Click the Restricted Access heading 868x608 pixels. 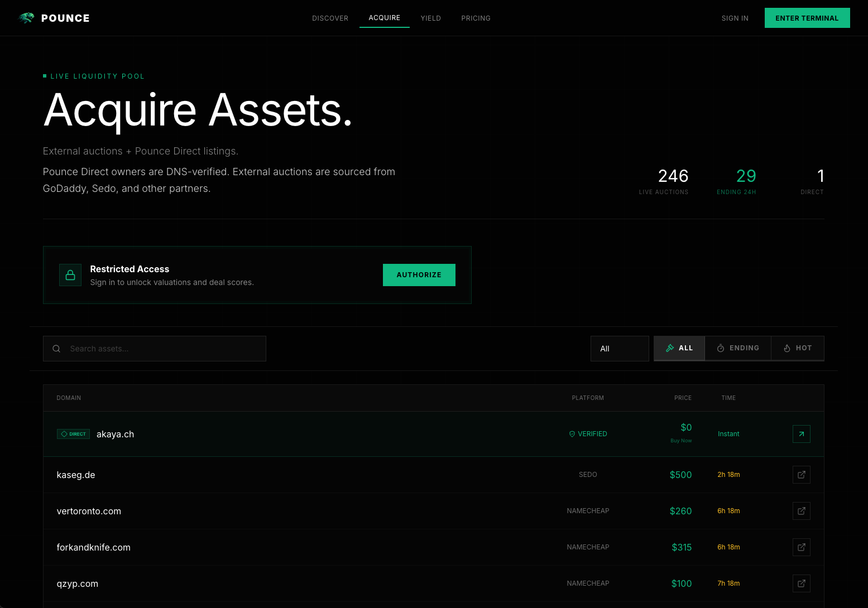click(x=130, y=269)
